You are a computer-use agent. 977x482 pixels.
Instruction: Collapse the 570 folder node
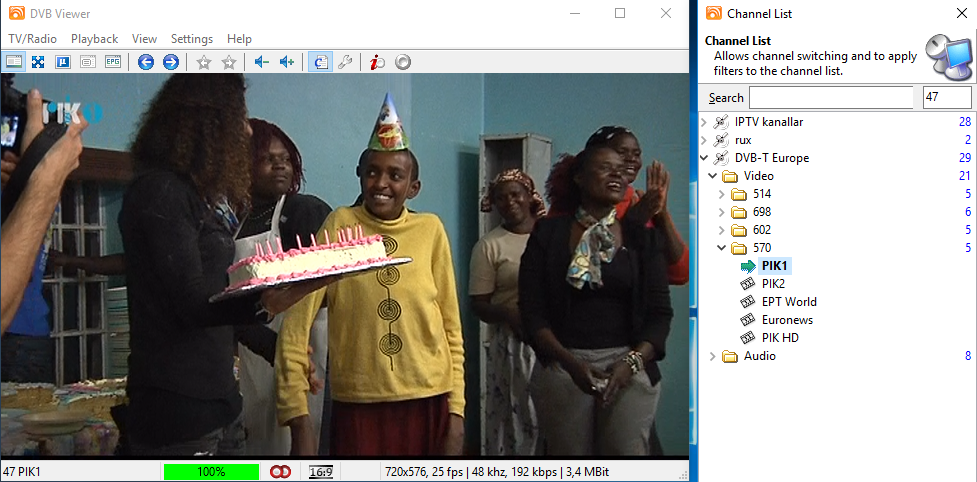[722, 248]
